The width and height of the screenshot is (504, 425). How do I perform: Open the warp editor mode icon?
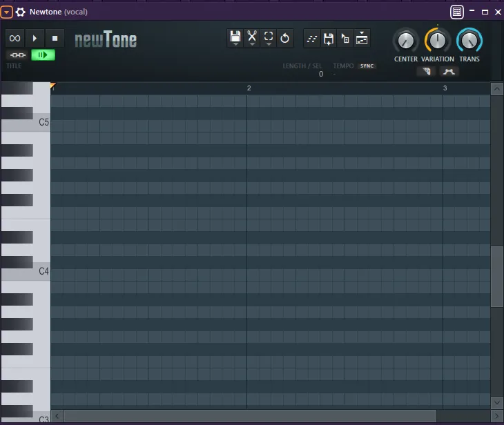click(362, 39)
